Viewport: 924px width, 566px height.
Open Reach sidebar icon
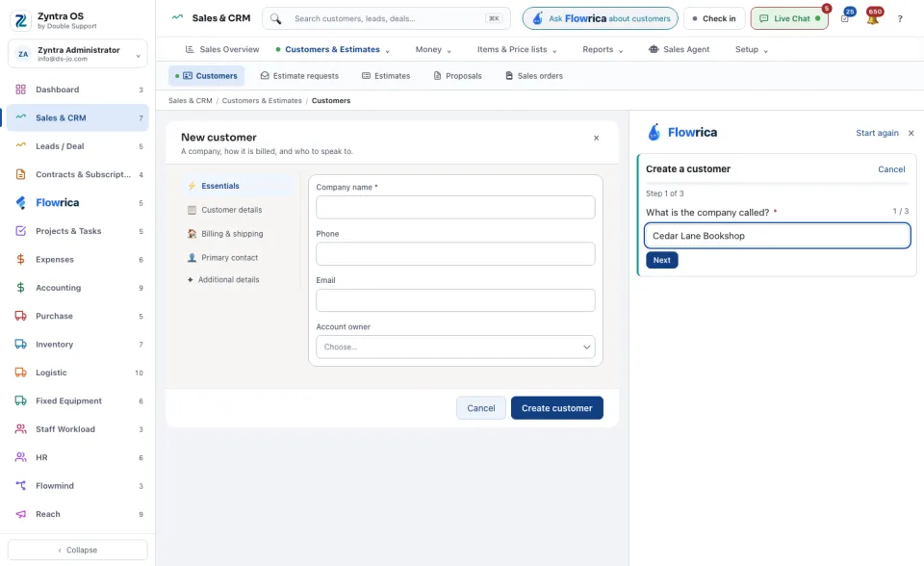pyautogui.click(x=20, y=514)
